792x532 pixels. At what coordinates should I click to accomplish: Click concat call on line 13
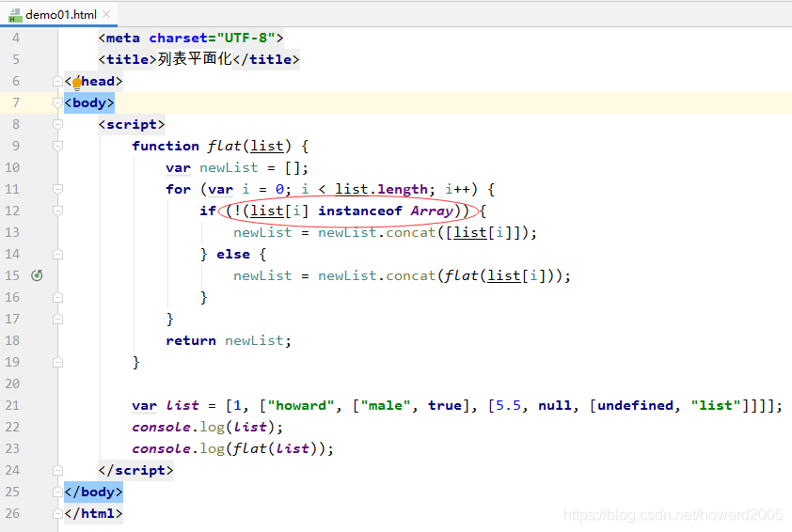point(411,232)
